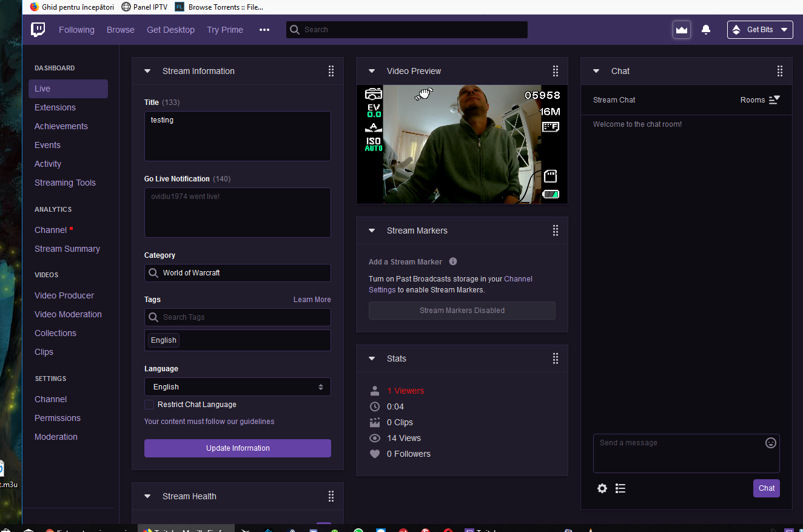803x532 pixels.
Task: Open Streaming Tools in the sidebar
Action: (65, 183)
